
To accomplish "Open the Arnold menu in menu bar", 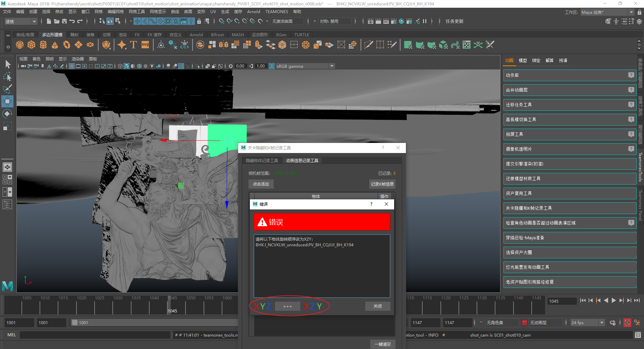I will tap(253, 12).
